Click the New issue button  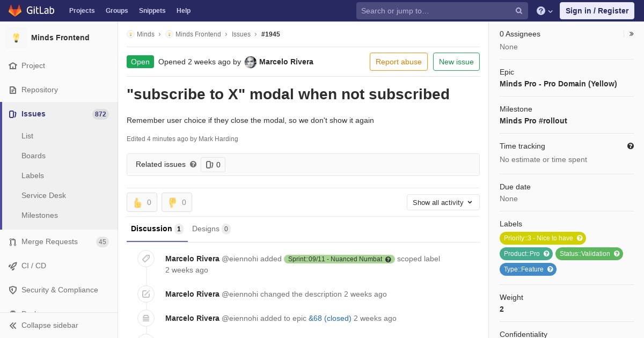pos(456,62)
